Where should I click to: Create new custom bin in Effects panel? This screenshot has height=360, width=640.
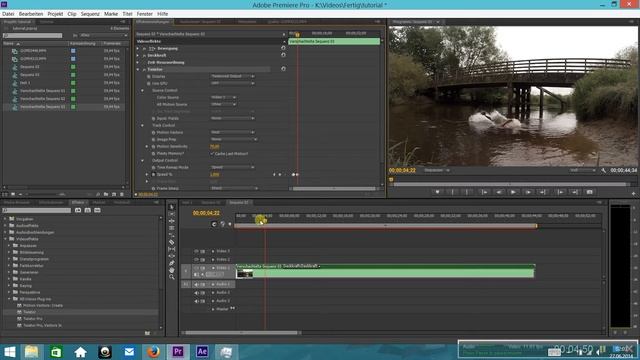tap(147, 333)
